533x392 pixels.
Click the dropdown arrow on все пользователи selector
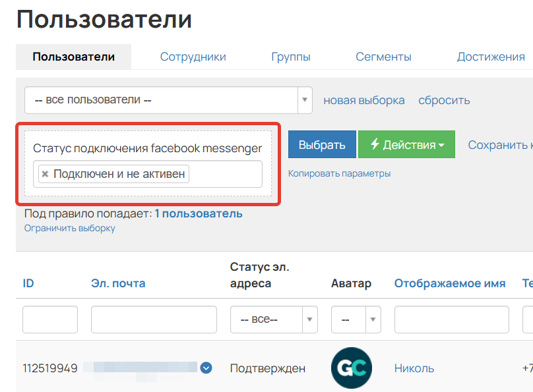click(304, 99)
